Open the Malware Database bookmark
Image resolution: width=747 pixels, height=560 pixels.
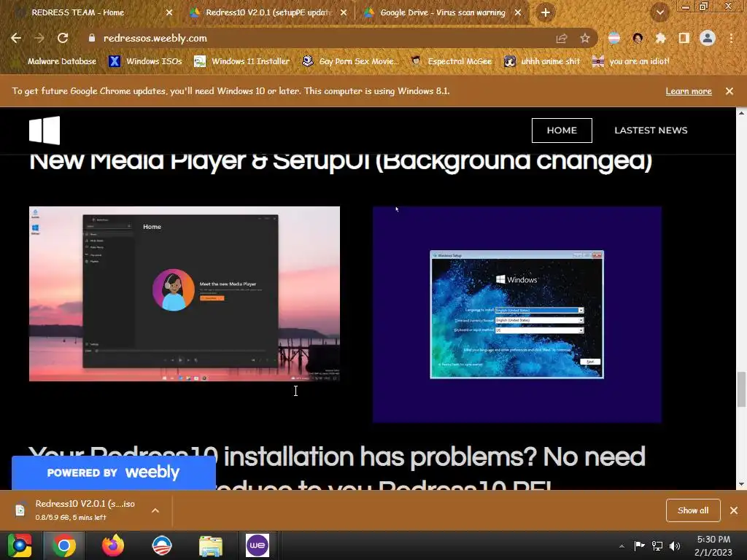[54, 61]
